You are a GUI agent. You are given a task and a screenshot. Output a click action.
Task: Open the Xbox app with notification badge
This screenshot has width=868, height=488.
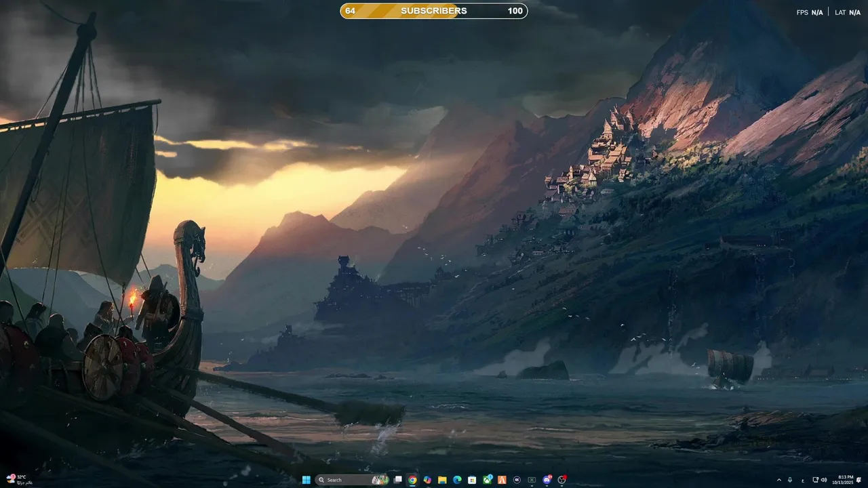(488, 479)
